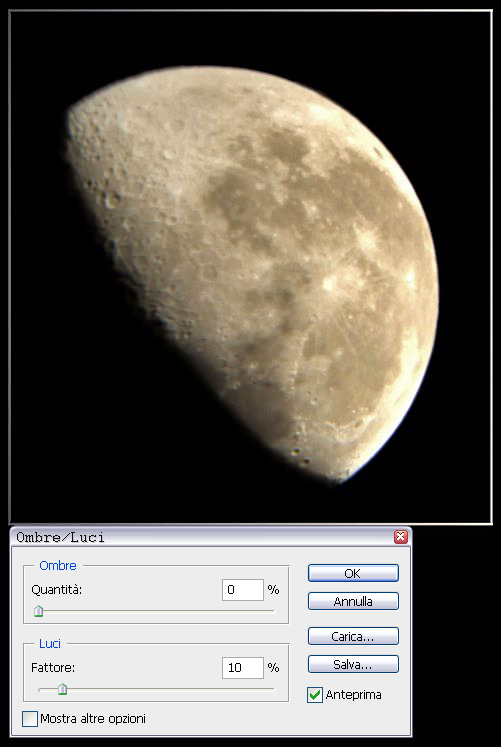Click the Ombre Quantità slider handle
Screen dimensions: 501x747
pyautogui.click(x=39, y=611)
